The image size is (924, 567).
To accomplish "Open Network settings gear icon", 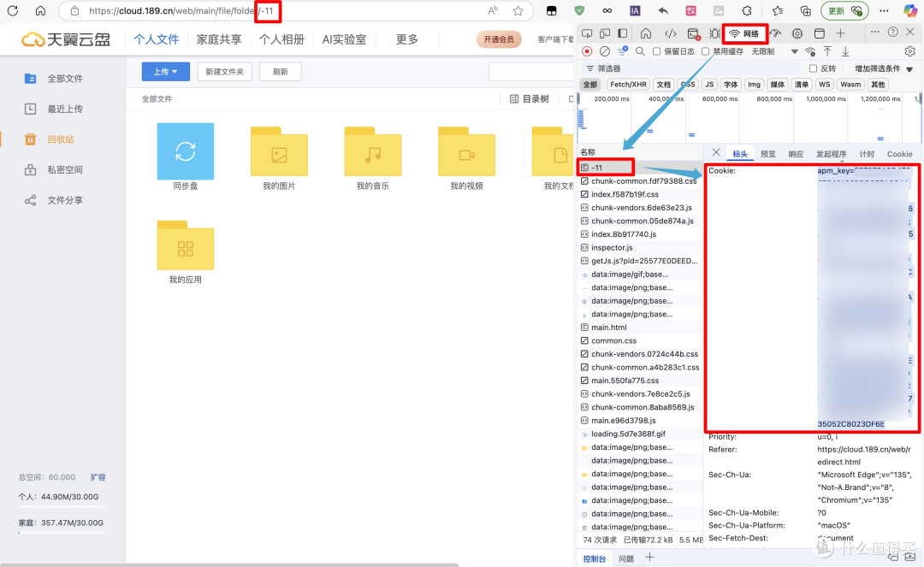I will (x=909, y=51).
